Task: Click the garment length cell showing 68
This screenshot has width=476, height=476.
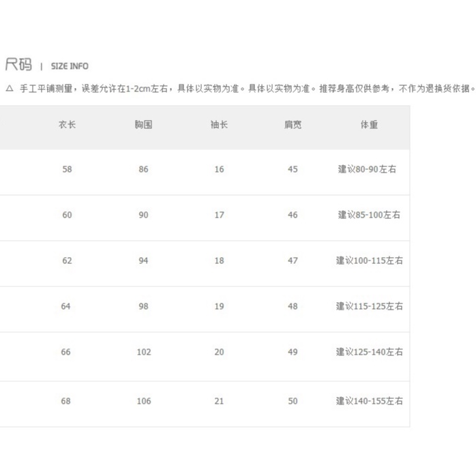Action: 65,401
